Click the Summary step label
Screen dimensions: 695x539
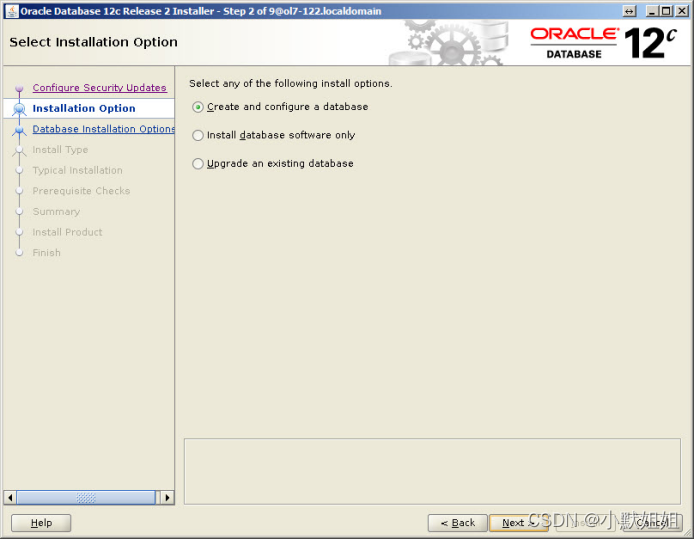[56, 211]
